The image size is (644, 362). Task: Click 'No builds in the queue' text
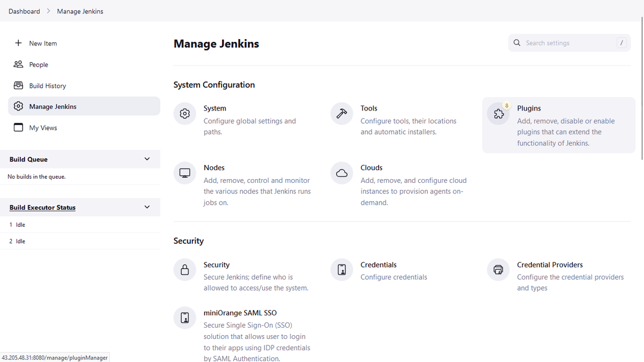[36, 176]
